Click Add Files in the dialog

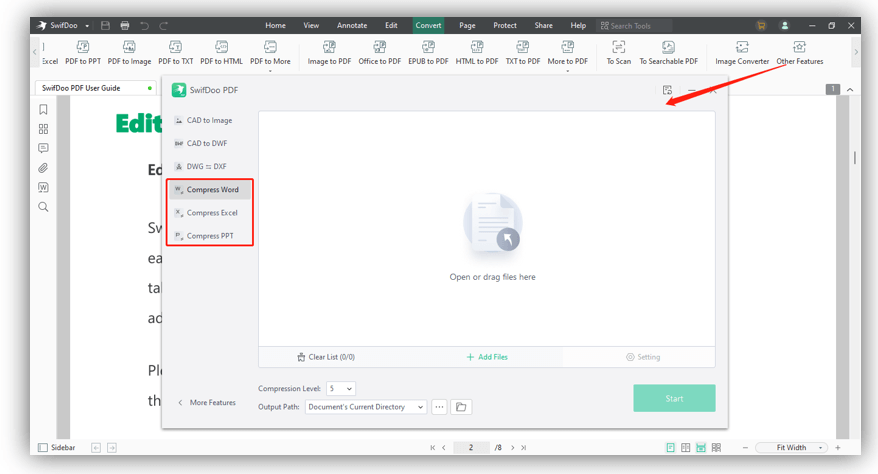pyautogui.click(x=487, y=357)
